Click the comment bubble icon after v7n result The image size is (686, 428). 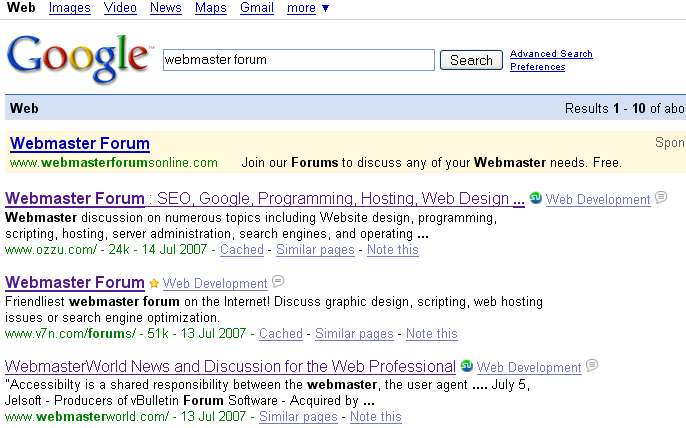pyautogui.click(x=278, y=281)
